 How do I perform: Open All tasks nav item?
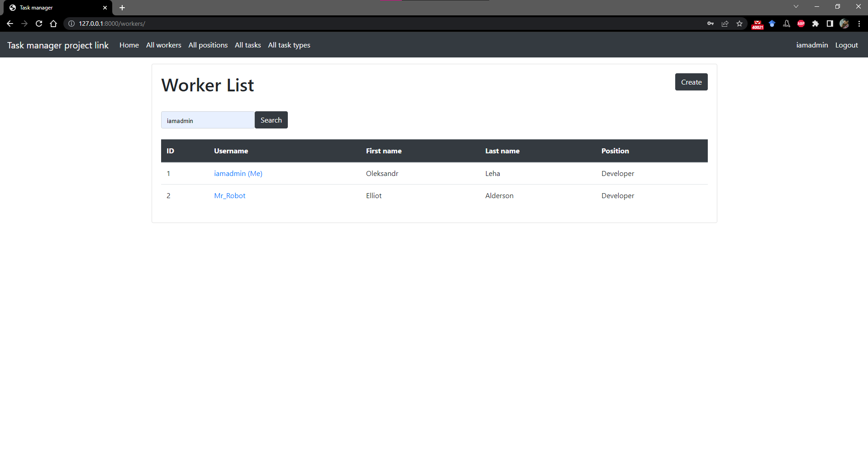[x=248, y=45]
